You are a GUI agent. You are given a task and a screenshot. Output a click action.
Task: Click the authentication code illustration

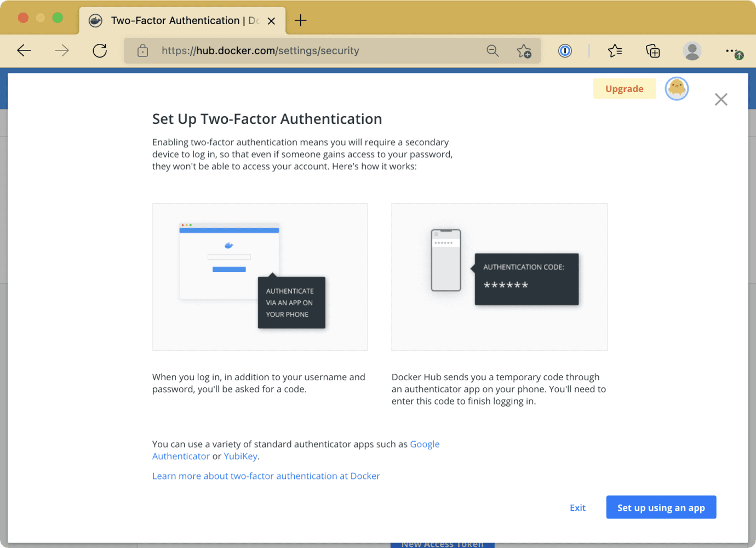point(500,277)
